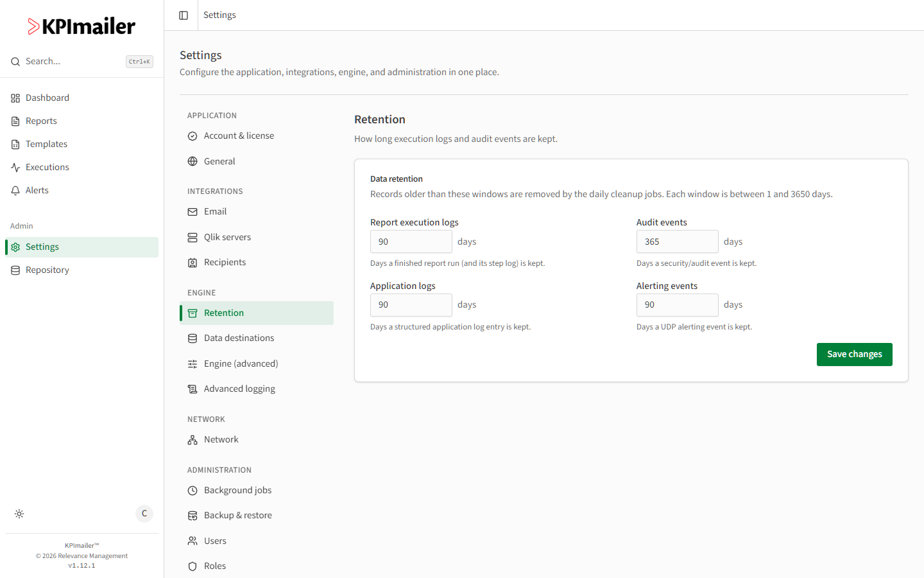Click the Account & license badge icon
The height and width of the screenshot is (578, 924).
(193, 136)
